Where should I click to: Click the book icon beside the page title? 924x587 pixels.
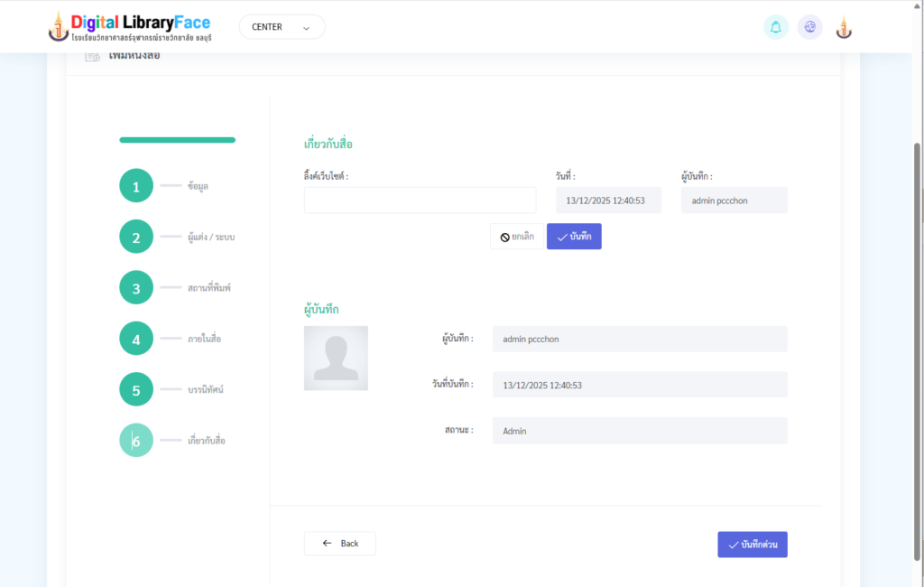[92, 56]
